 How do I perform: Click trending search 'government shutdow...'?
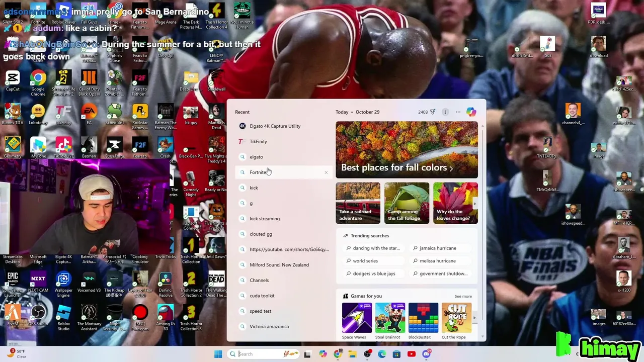coord(440,274)
